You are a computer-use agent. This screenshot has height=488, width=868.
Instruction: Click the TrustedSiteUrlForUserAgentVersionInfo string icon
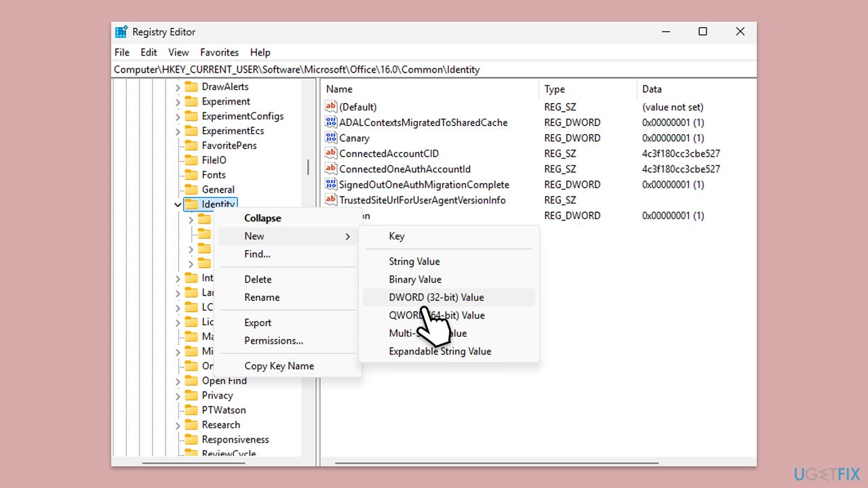tap(331, 200)
